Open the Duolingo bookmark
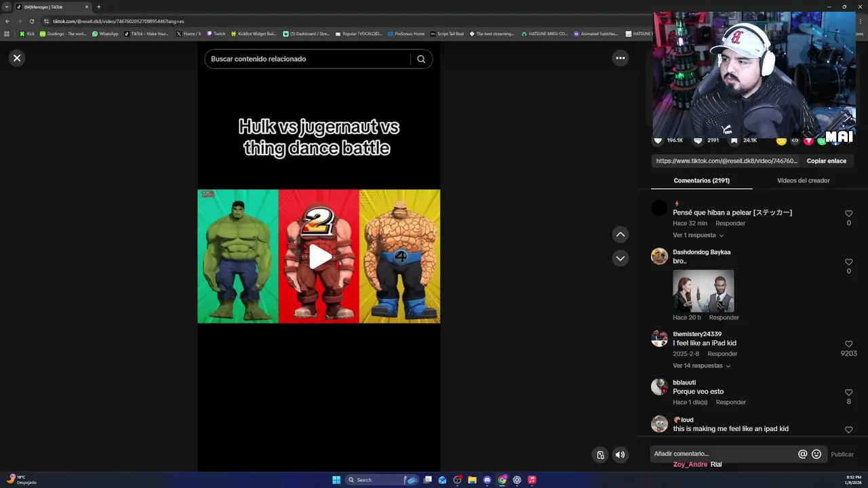 click(x=63, y=34)
